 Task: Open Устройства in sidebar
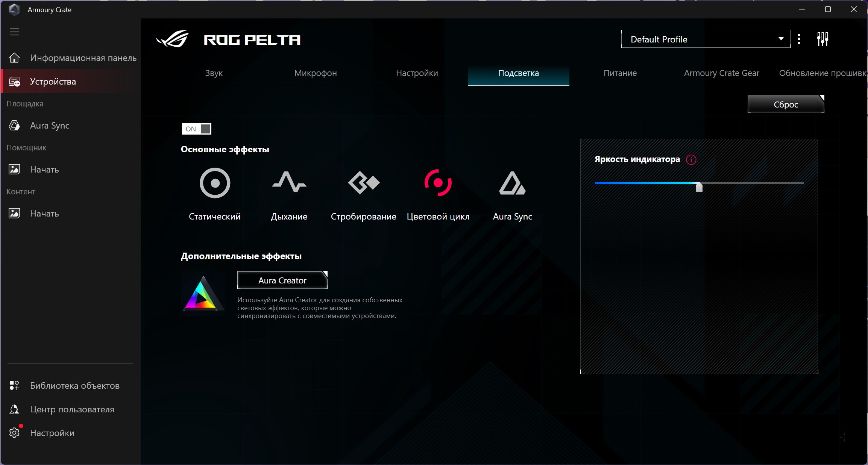pos(71,82)
